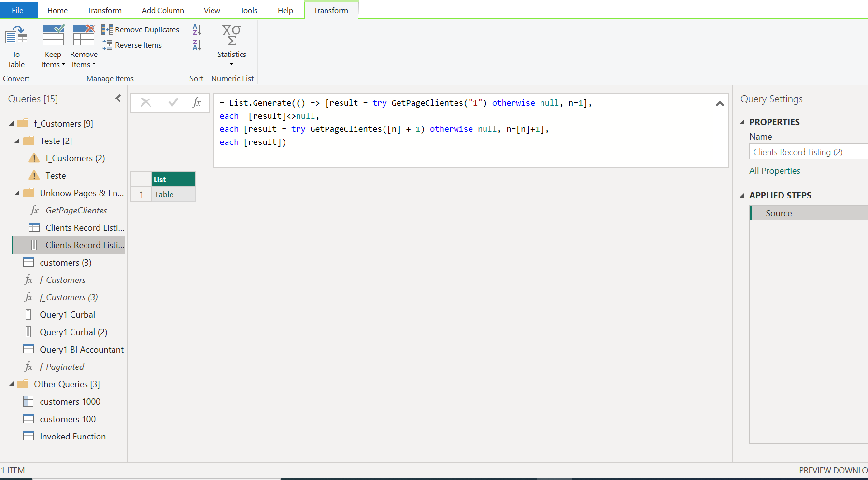The height and width of the screenshot is (480, 868).
Task: Select the Teste warning query
Action: click(56, 176)
